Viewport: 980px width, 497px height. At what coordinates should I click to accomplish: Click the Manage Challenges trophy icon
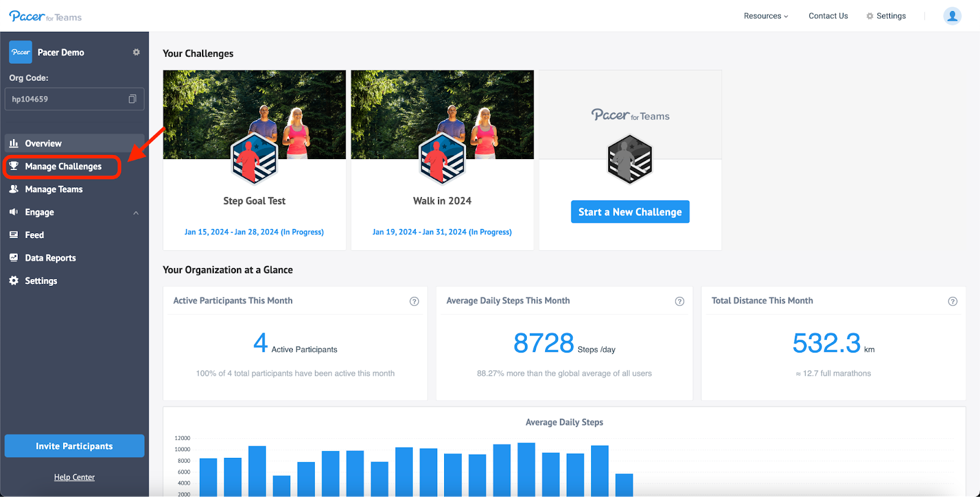coord(13,166)
